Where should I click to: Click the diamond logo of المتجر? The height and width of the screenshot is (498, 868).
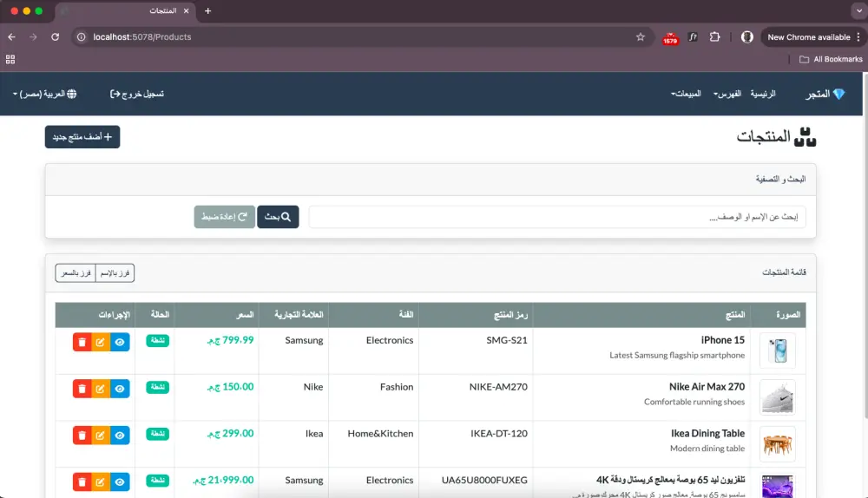coord(838,94)
